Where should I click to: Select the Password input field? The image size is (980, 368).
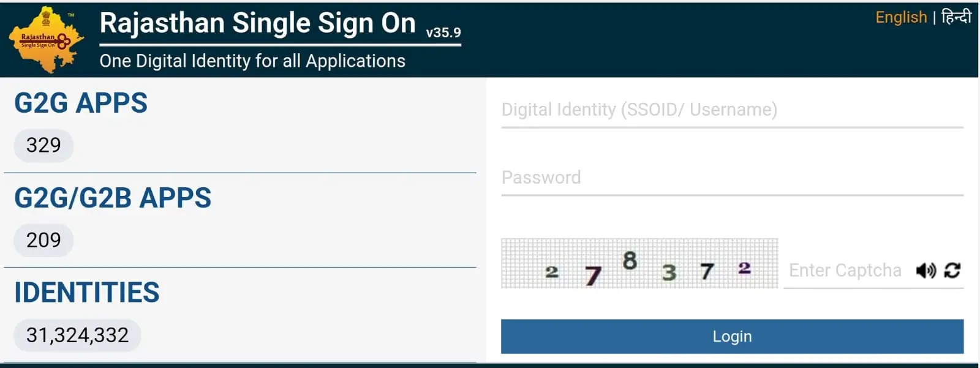[x=732, y=178]
